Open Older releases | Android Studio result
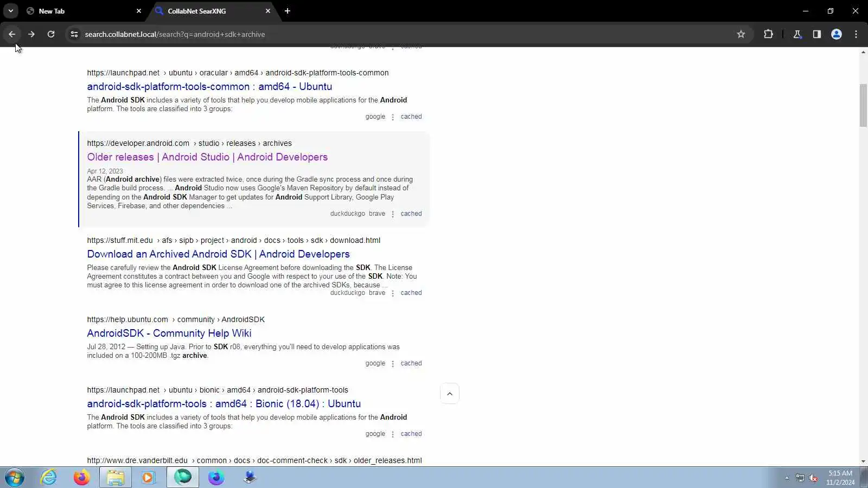868x488 pixels. click(207, 157)
